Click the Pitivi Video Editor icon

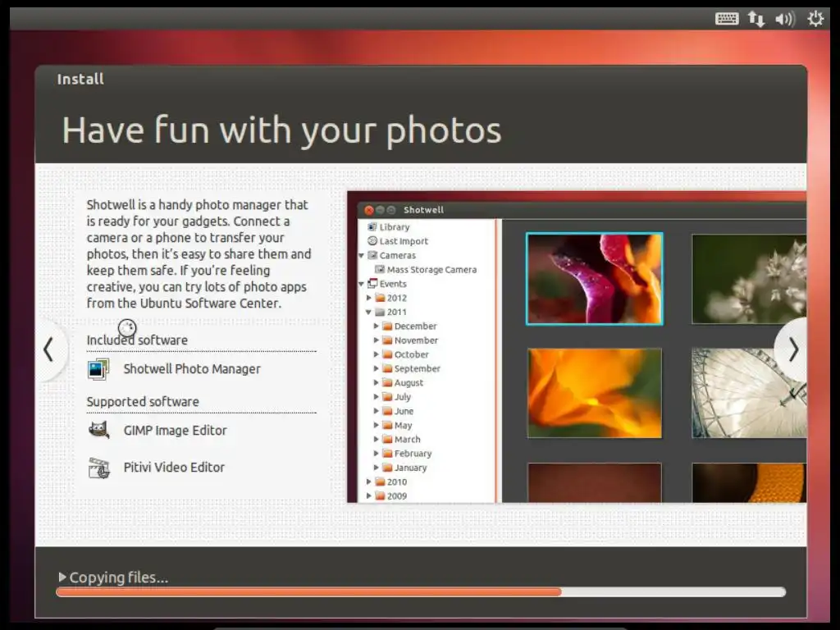(99, 468)
